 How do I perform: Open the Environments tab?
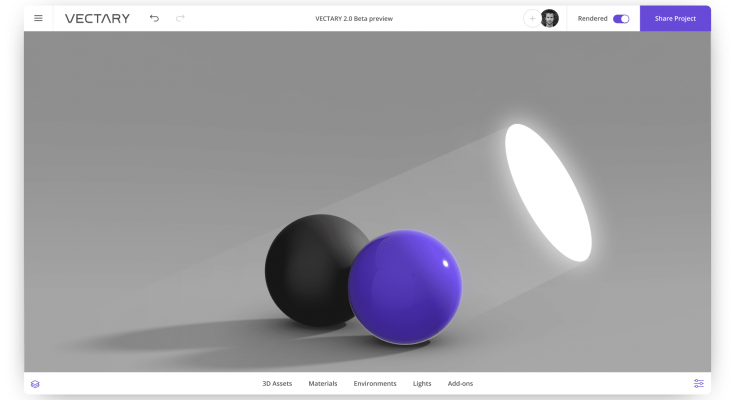tap(375, 384)
